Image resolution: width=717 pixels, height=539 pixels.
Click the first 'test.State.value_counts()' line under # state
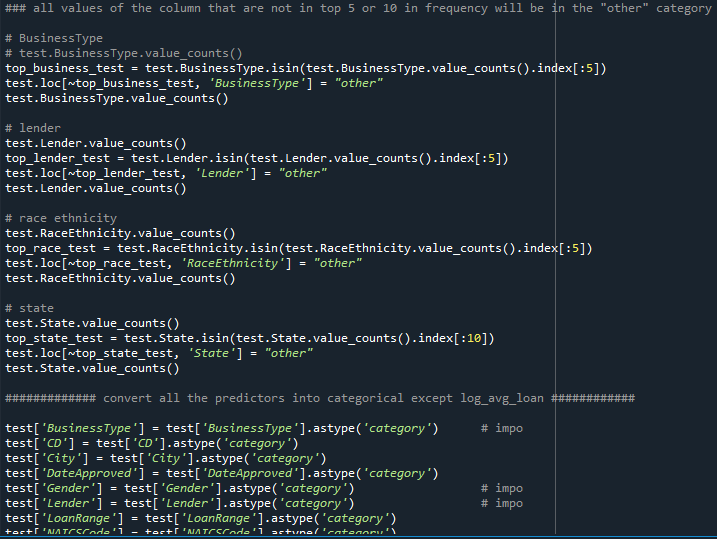point(92,324)
